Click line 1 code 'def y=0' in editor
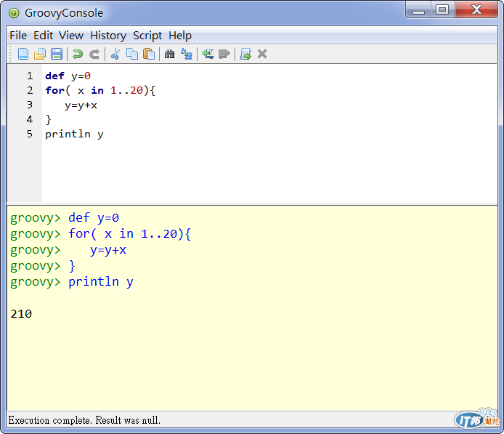The width and height of the screenshot is (504, 434). (68, 76)
